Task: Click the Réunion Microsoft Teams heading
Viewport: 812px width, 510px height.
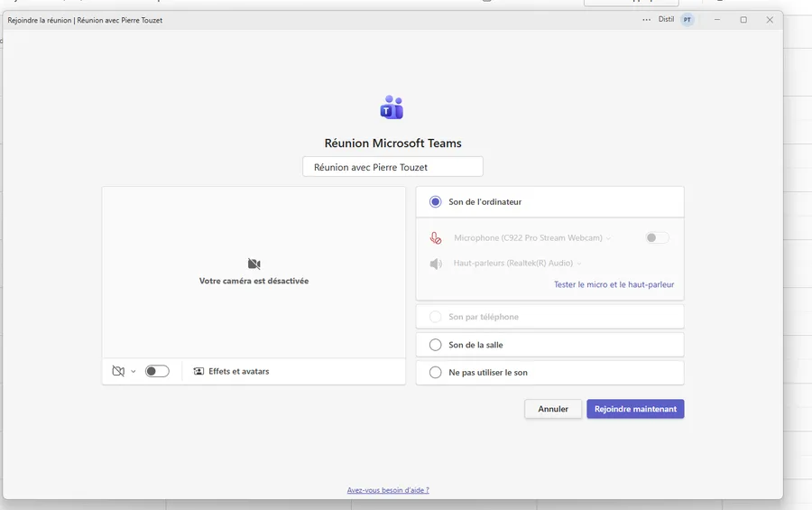Action: [392, 143]
